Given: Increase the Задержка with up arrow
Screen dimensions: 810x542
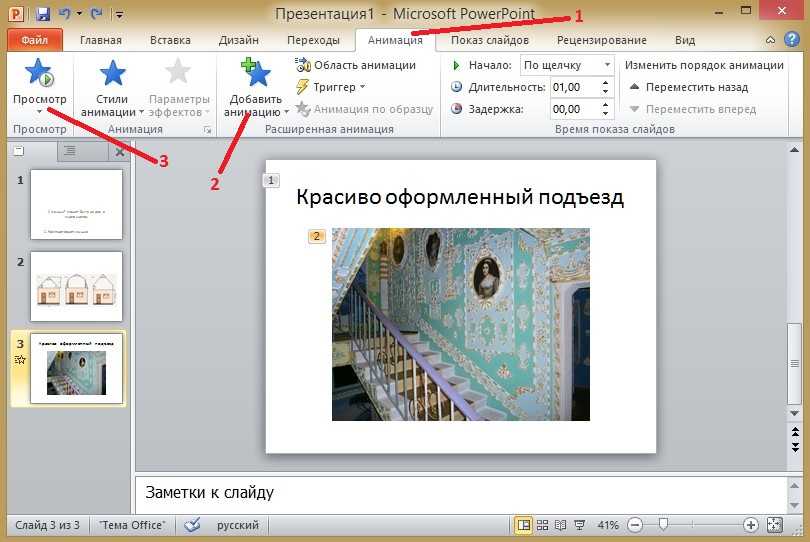Looking at the screenshot, I should click(x=605, y=104).
